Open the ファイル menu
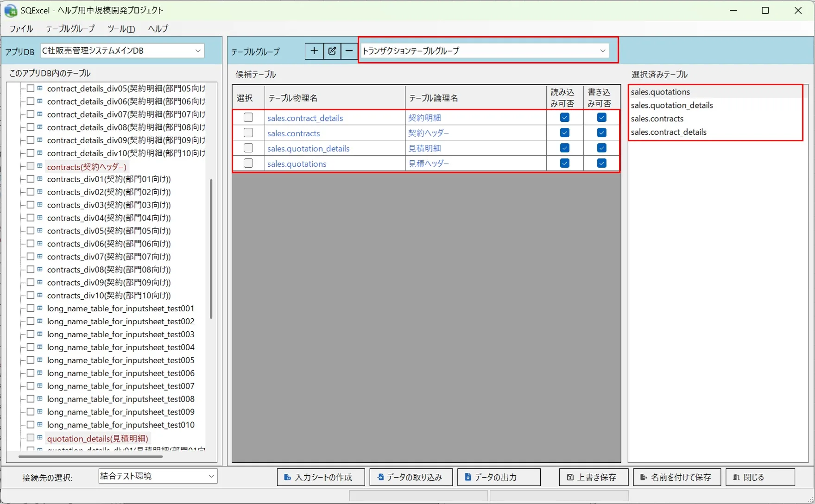Viewport: 815px width, 504px height. point(21,29)
